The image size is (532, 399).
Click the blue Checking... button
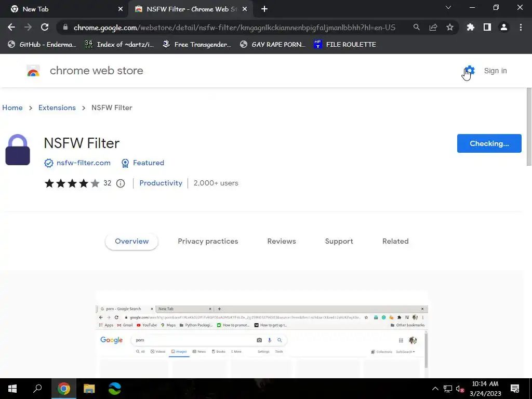(x=489, y=143)
